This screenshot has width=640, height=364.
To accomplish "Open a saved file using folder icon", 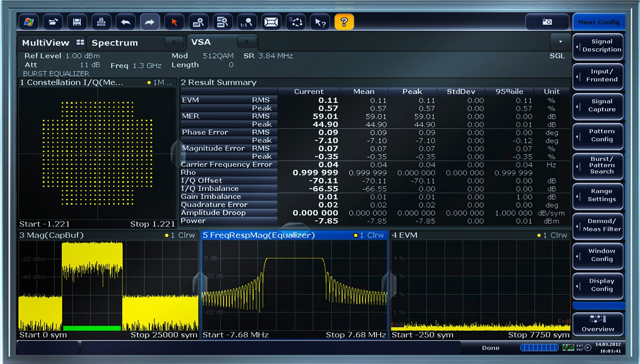I will [53, 22].
